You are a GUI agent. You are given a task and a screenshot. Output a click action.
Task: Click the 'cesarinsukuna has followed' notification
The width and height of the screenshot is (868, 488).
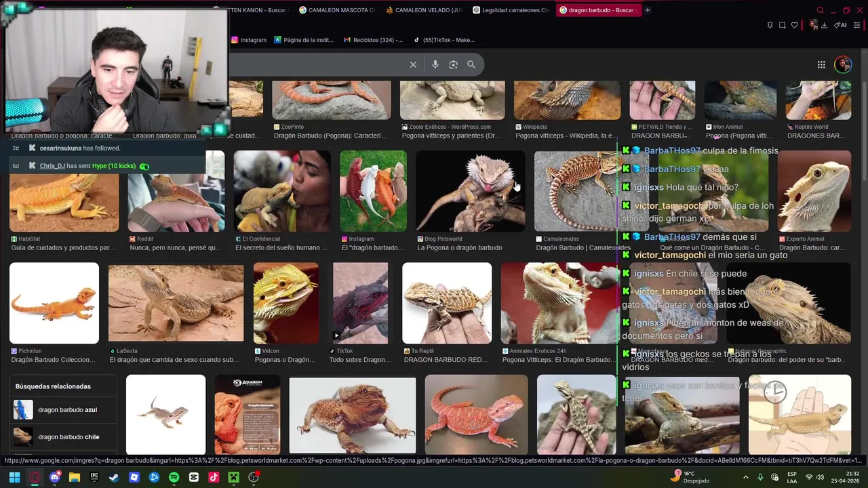[x=80, y=148]
